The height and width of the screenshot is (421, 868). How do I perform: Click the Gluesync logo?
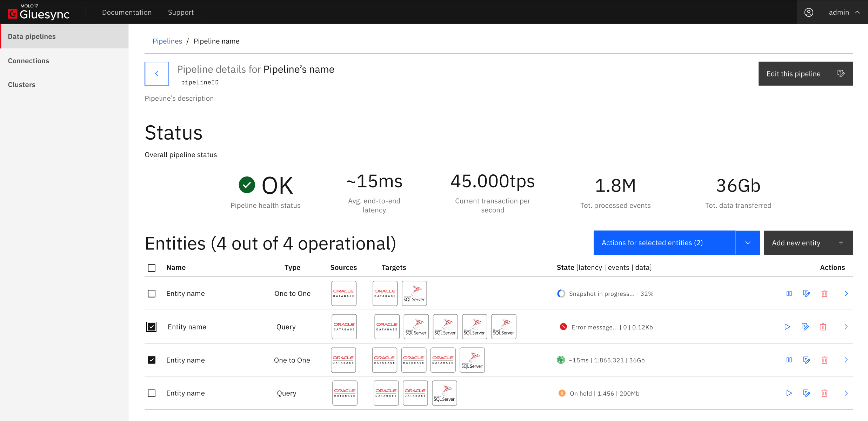pyautogui.click(x=39, y=12)
